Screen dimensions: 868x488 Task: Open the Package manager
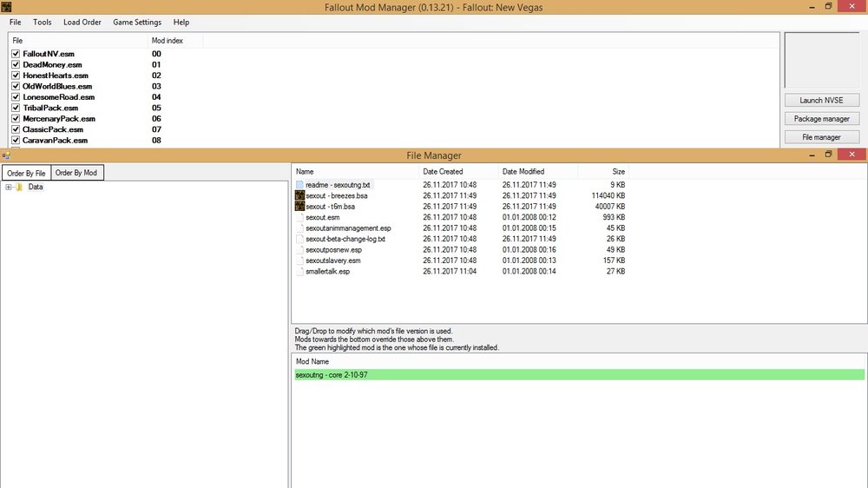(x=821, y=119)
